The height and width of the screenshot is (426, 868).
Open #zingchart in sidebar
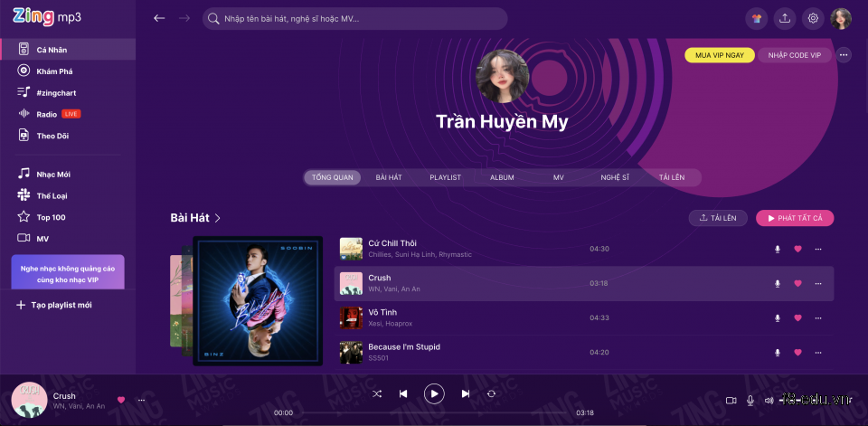pos(68,92)
